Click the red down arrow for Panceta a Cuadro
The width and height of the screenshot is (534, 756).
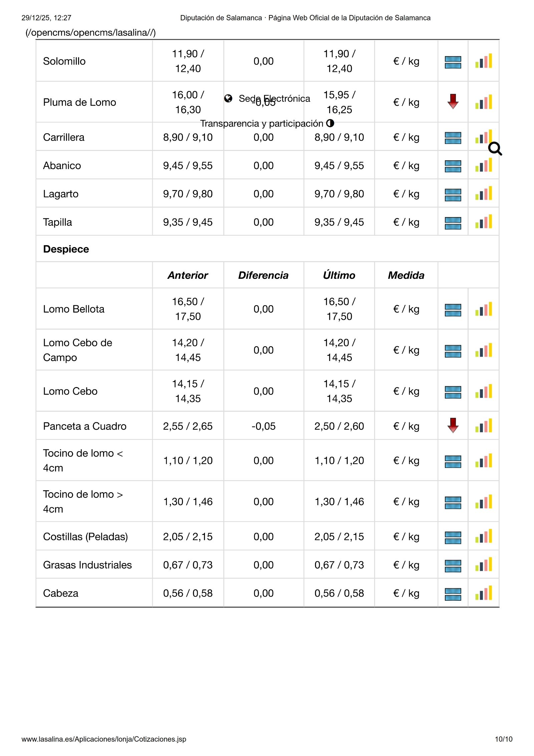point(453,425)
